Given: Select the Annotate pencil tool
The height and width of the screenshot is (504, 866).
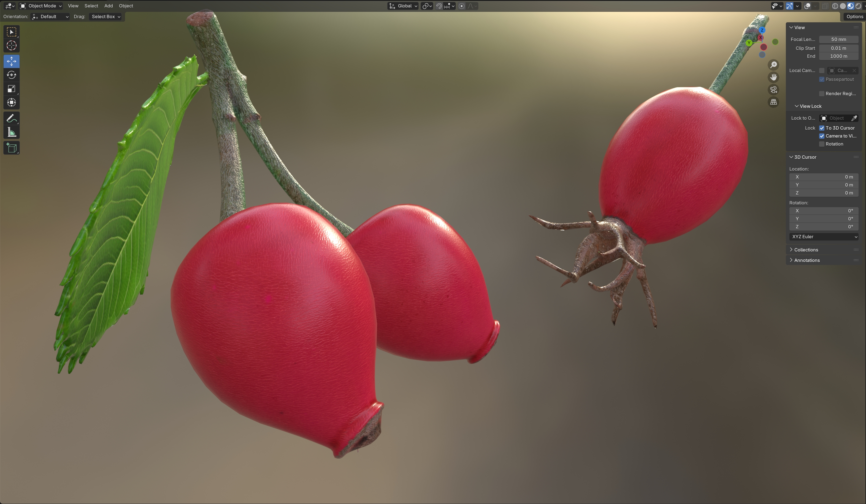Looking at the screenshot, I should click(x=11, y=119).
